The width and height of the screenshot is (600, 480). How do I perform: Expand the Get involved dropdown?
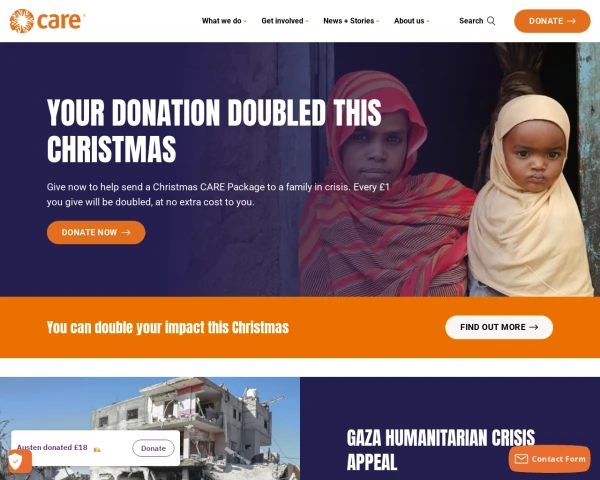pyautogui.click(x=285, y=21)
